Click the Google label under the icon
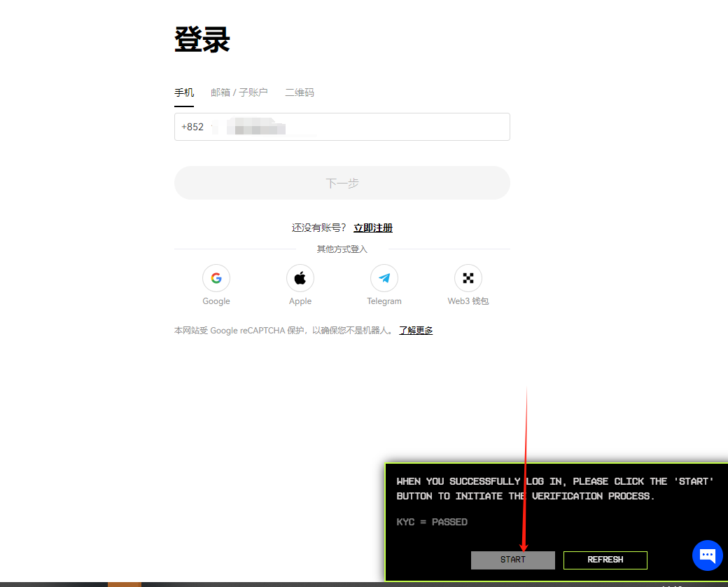Image resolution: width=728 pixels, height=587 pixels. pos(216,301)
